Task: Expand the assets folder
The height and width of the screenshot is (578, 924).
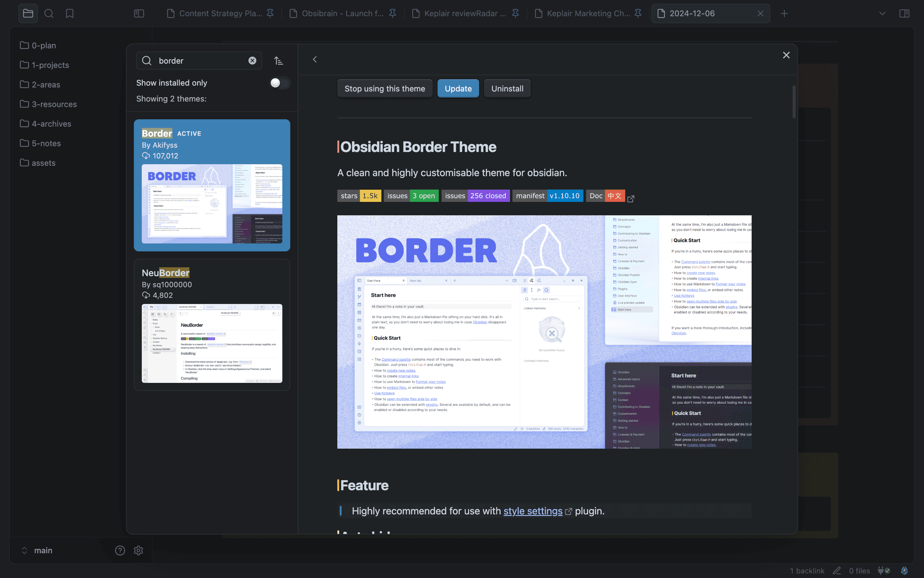Action: 38,163
